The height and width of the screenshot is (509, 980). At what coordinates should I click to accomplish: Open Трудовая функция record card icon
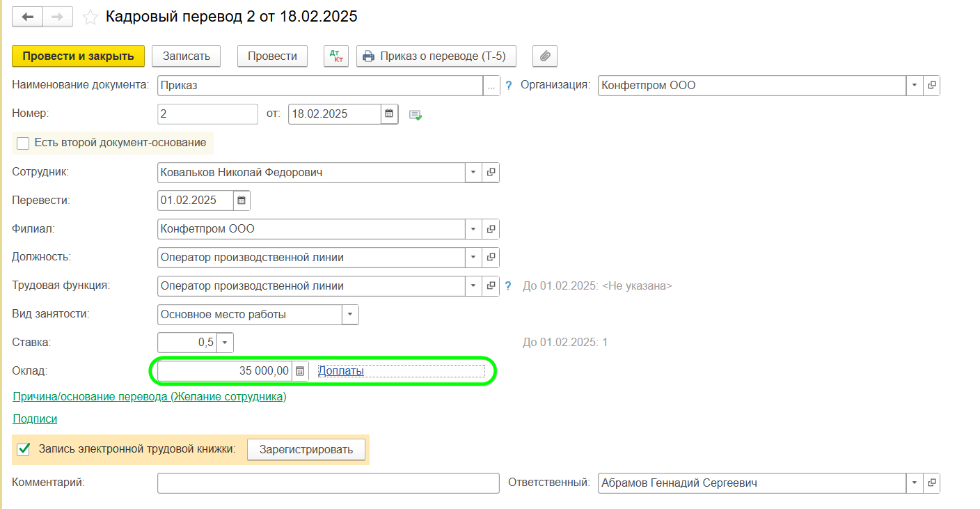pyautogui.click(x=491, y=286)
